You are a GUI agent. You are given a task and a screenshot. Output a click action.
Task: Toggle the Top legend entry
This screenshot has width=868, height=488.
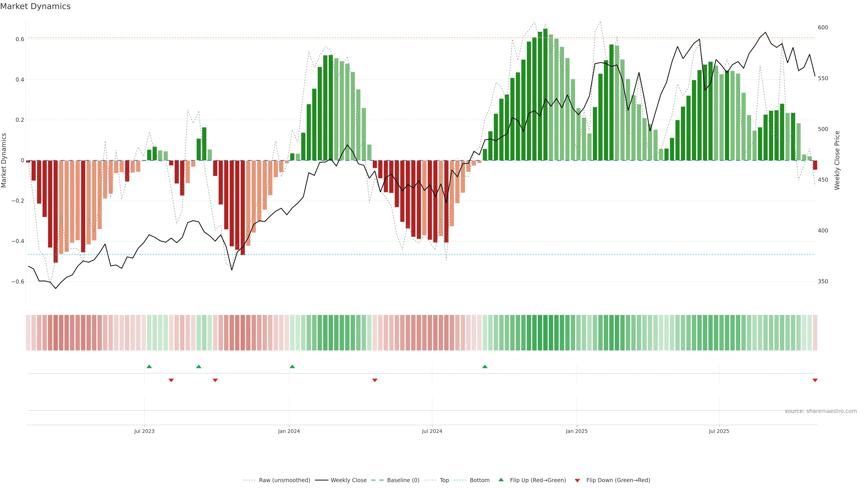point(444,480)
